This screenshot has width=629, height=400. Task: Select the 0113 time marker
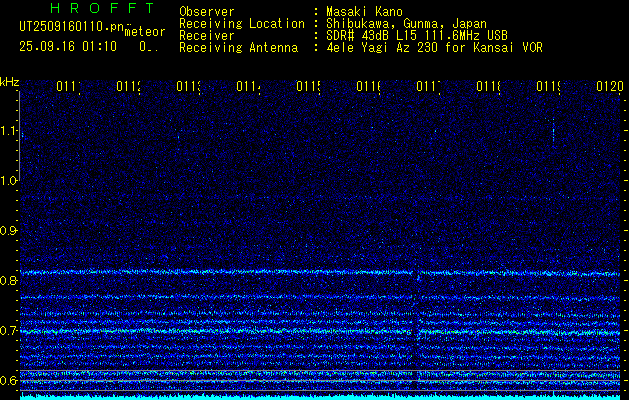click(188, 86)
